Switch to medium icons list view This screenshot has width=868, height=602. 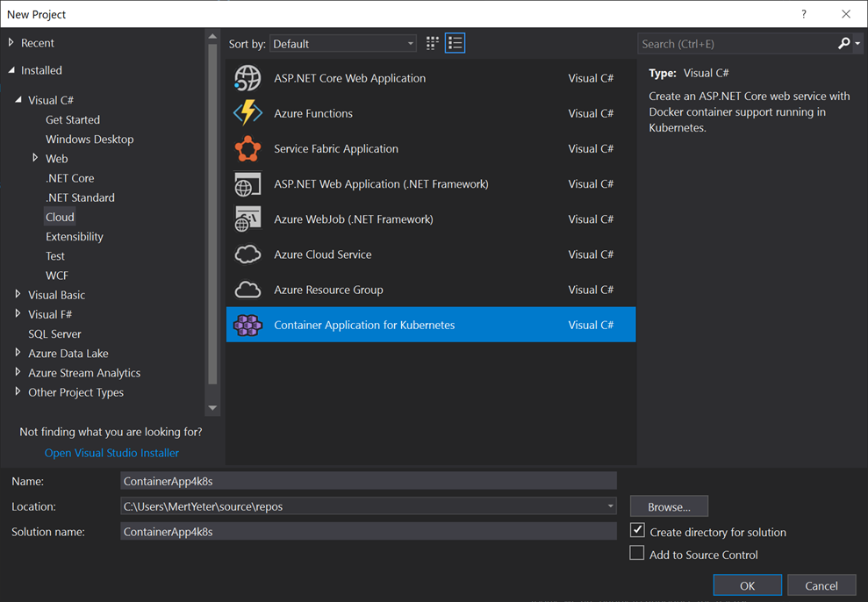pos(455,43)
